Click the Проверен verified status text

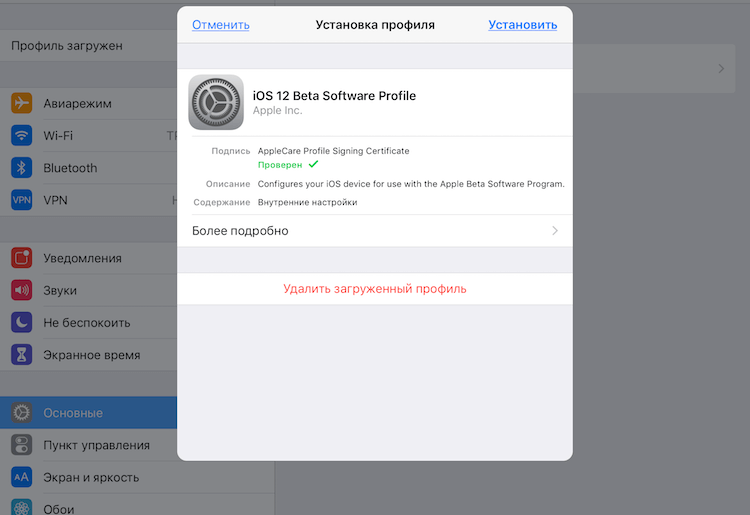click(280, 165)
